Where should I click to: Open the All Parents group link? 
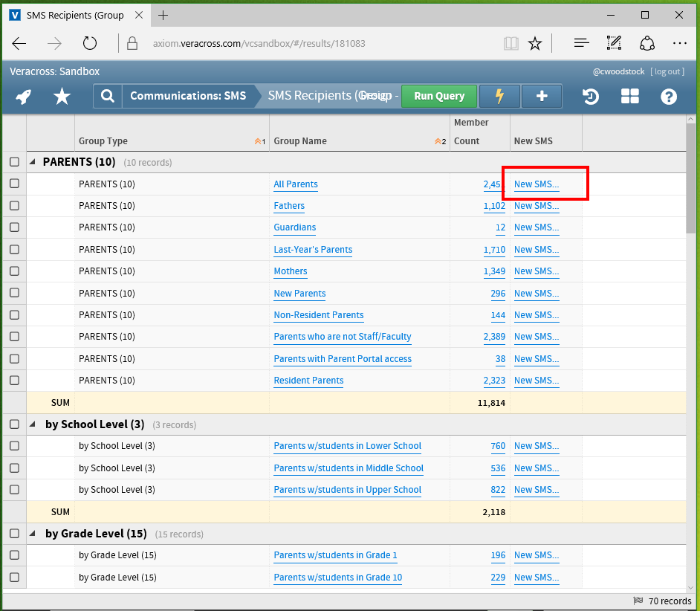(296, 184)
